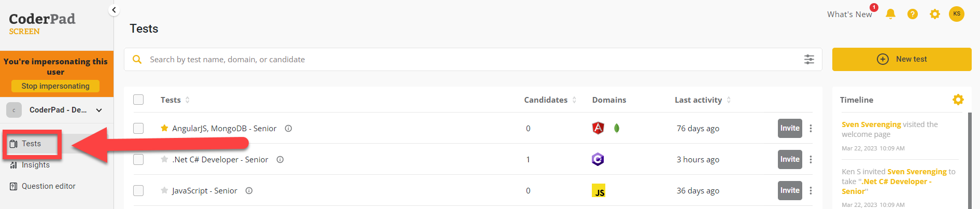Image resolution: width=980 pixels, height=209 pixels.
Task: Open the help question mark icon
Action: point(913,14)
